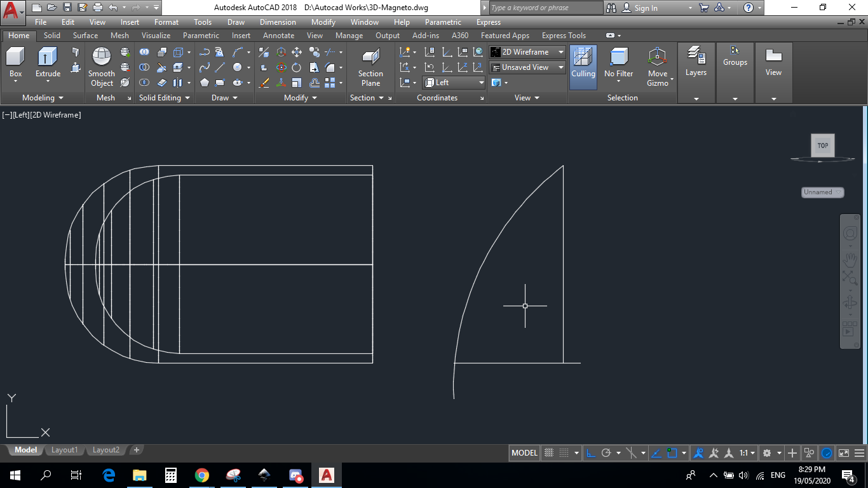
Task: Click the TOP face of ViewCube
Action: pyautogui.click(x=823, y=146)
